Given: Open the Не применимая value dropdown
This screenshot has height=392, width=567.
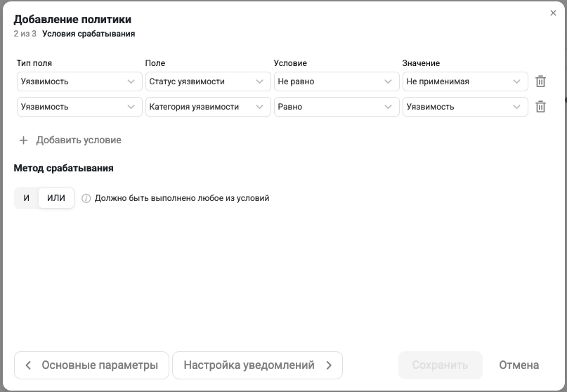Looking at the screenshot, I should pyautogui.click(x=464, y=81).
